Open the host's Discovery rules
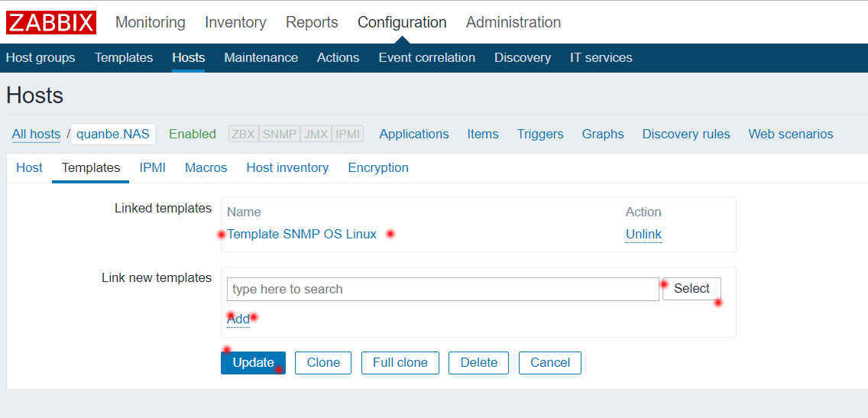Viewport: 868px width, 418px height. (x=686, y=134)
